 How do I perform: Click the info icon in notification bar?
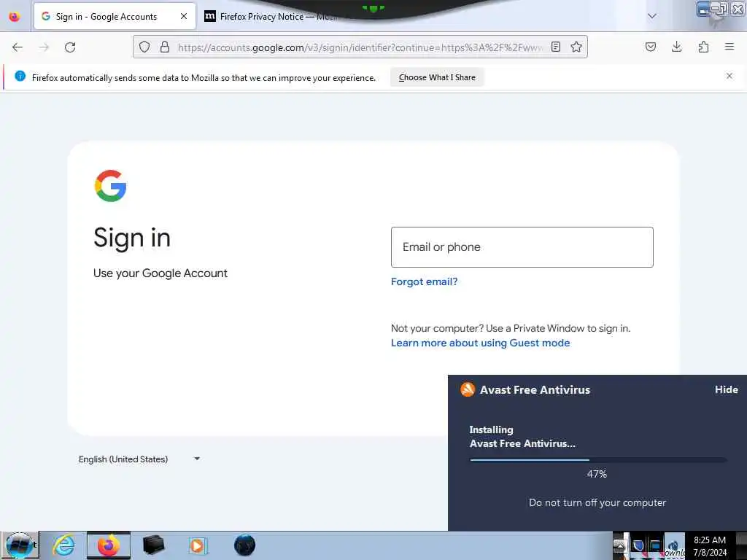20,76
